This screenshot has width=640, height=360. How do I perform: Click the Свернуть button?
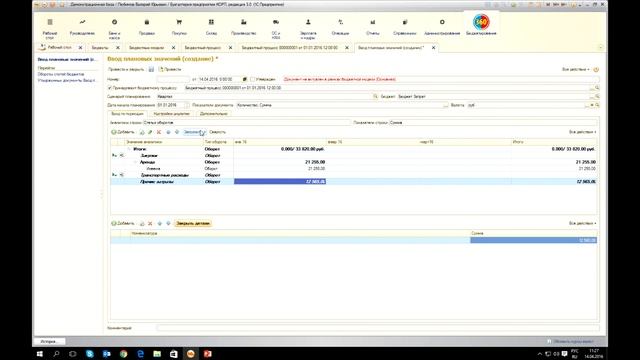pyautogui.click(x=217, y=132)
